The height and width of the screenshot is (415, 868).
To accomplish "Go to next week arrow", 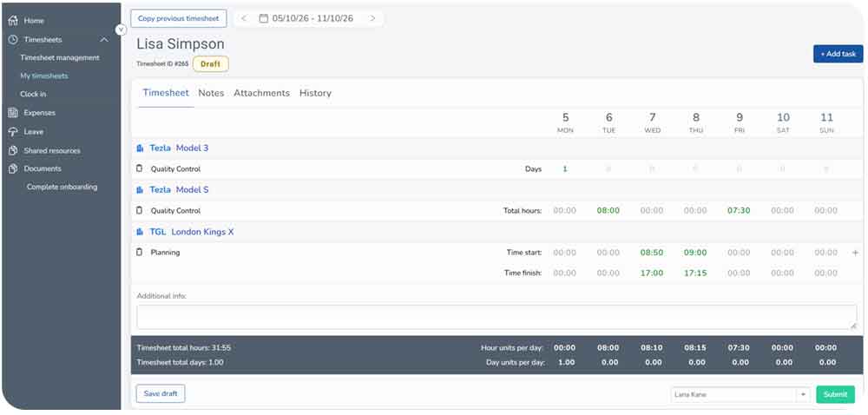I will (373, 18).
